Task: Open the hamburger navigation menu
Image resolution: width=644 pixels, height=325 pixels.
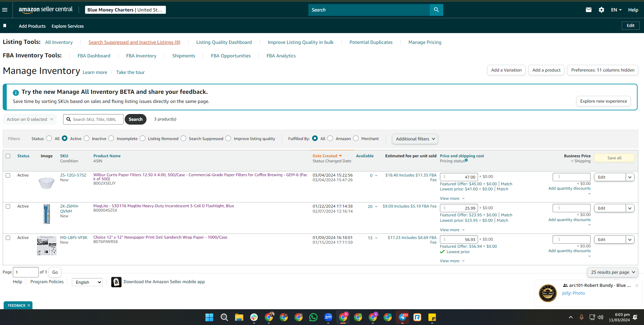Action: tap(5, 10)
